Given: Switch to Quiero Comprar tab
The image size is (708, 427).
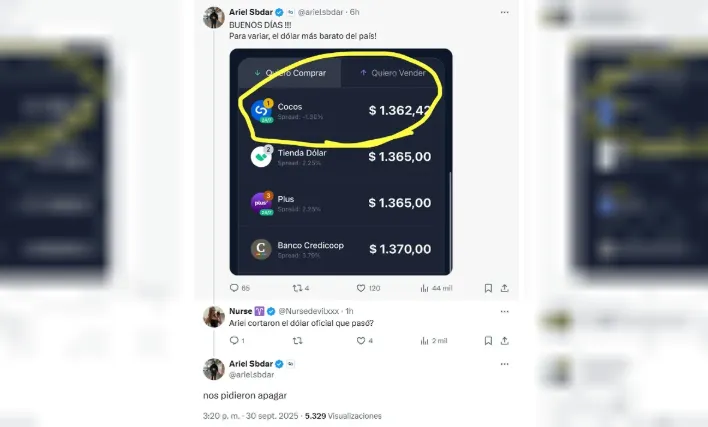Looking at the screenshot, I should (x=289, y=73).
